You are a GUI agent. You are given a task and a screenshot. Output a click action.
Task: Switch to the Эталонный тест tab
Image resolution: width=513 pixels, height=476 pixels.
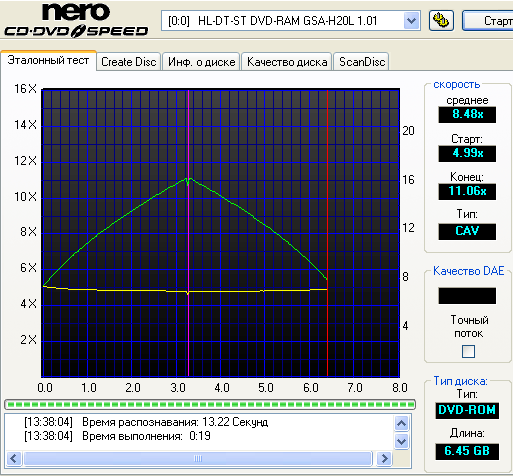click(x=48, y=60)
